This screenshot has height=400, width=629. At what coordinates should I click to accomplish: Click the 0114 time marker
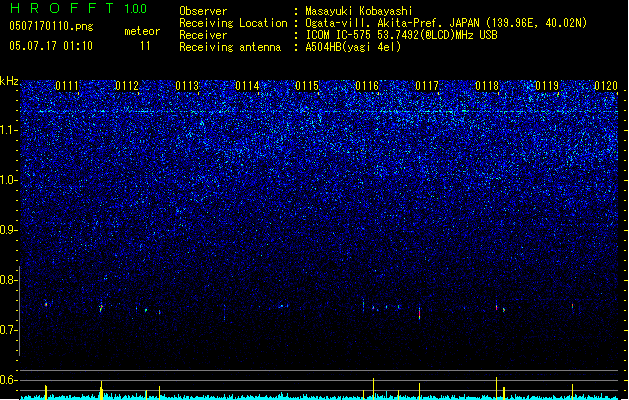pyautogui.click(x=247, y=86)
